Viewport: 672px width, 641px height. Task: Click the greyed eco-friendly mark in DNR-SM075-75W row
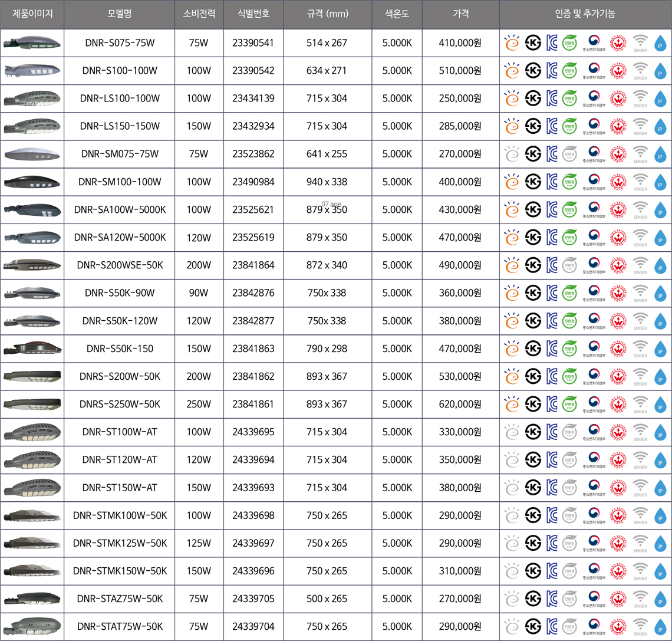click(x=569, y=155)
